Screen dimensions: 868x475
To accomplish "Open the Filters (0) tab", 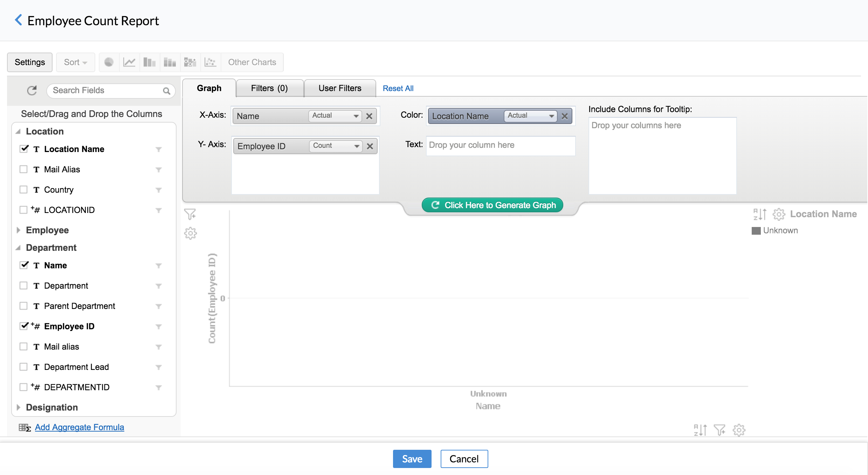I will click(269, 88).
